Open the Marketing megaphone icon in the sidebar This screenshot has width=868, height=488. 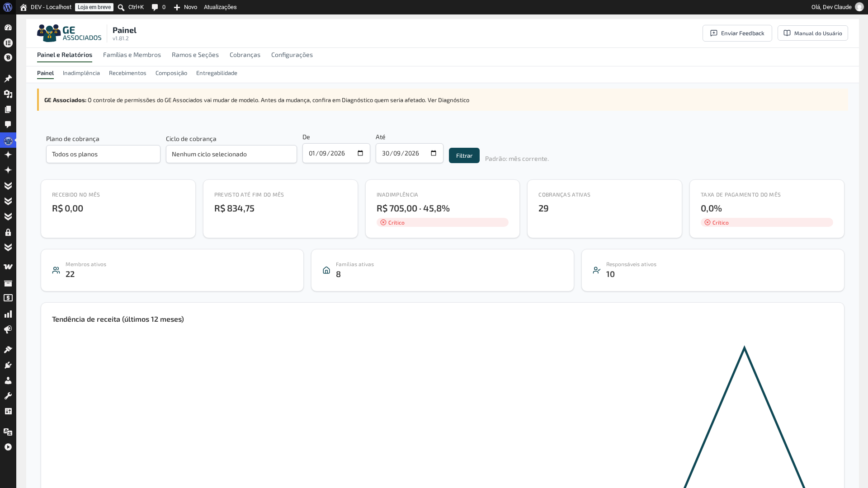8,329
